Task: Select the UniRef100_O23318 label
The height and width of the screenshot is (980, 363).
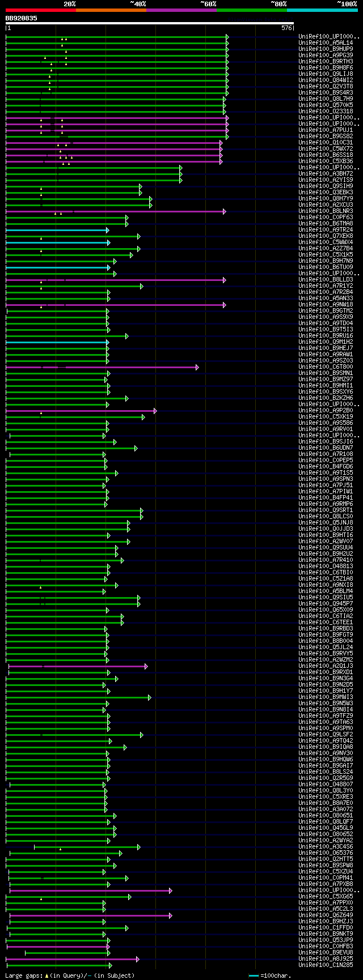Action: (x=326, y=112)
